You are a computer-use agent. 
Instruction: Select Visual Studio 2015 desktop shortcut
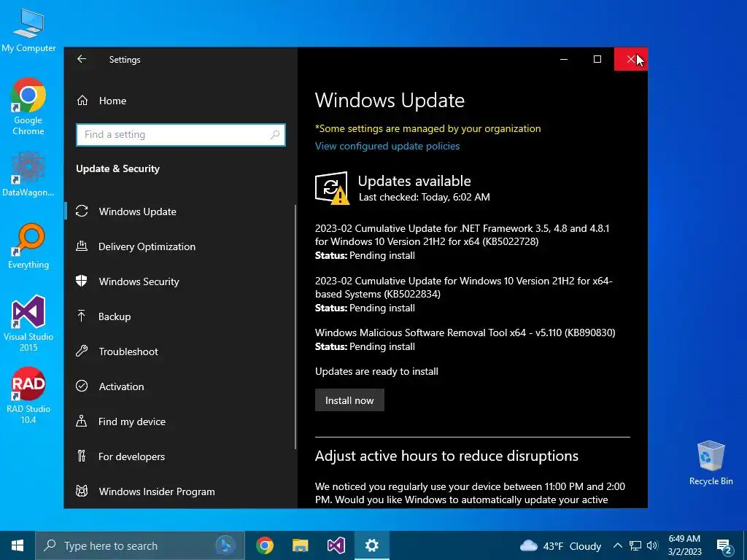coord(28,323)
